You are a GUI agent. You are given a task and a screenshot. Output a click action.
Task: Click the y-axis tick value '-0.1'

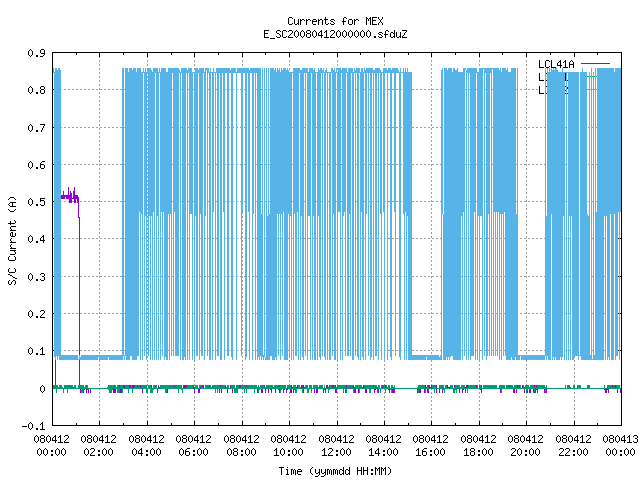[x=33, y=426]
